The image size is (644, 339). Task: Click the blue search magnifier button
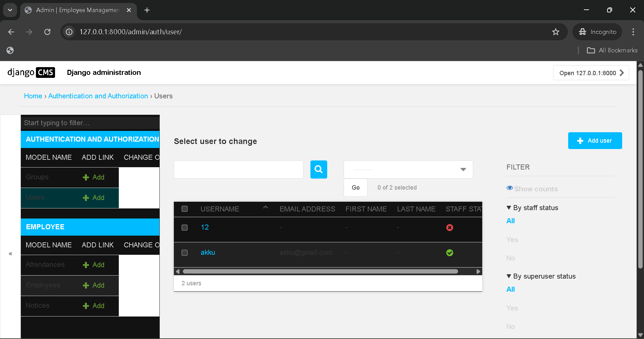point(318,169)
